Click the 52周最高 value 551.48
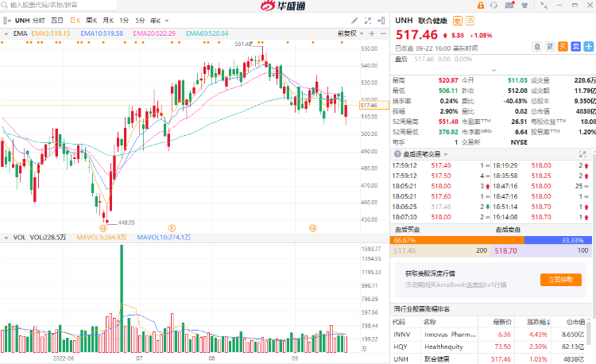 tap(448, 122)
